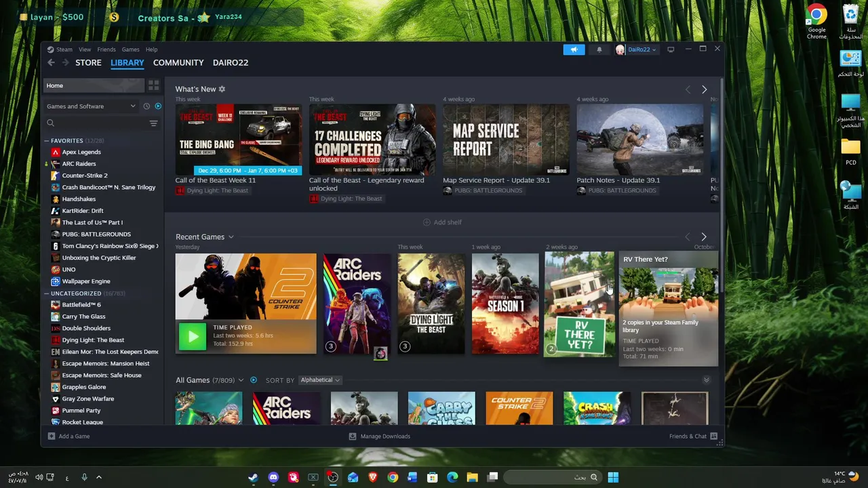868x488 pixels.
Task: Click the announcements megaphone button
Action: pyautogui.click(x=574, y=49)
